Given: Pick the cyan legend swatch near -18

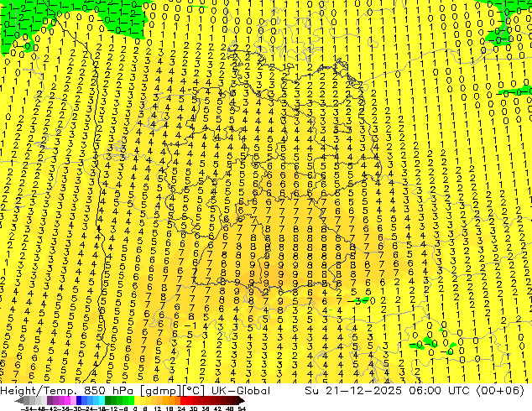Looking at the screenshot, I should tap(102, 400).
